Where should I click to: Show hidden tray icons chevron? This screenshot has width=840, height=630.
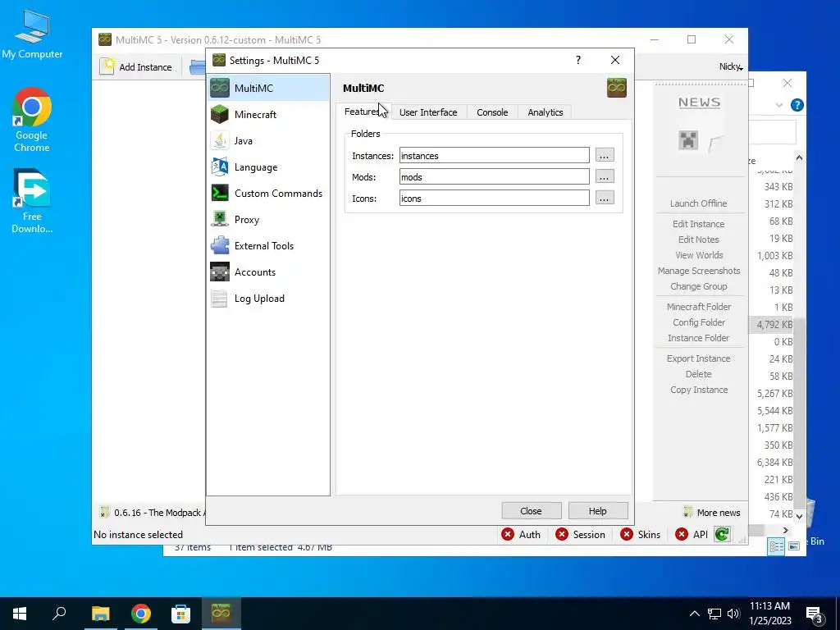pos(694,614)
